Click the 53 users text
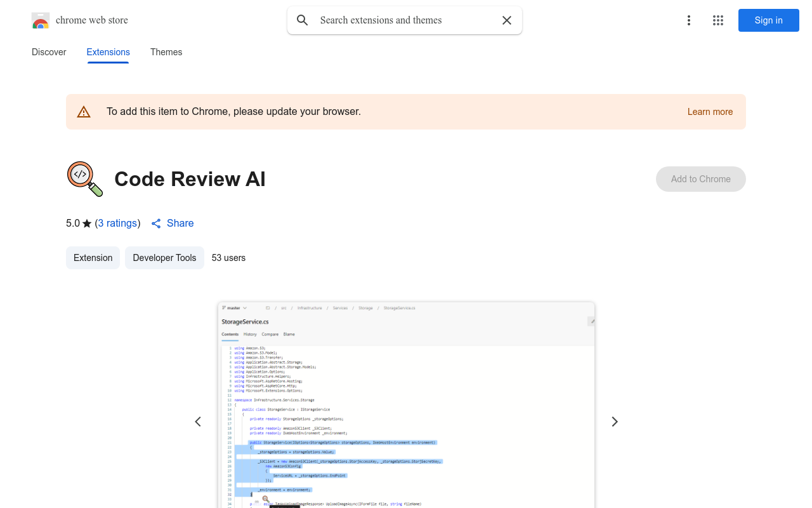Image resolution: width=812 pixels, height=508 pixels. [x=228, y=258]
